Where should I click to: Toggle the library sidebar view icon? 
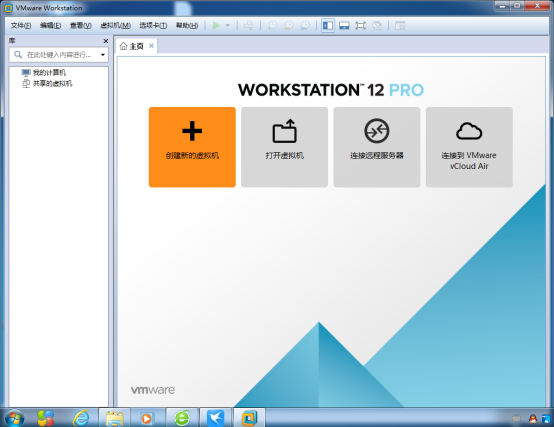[x=328, y=25]
